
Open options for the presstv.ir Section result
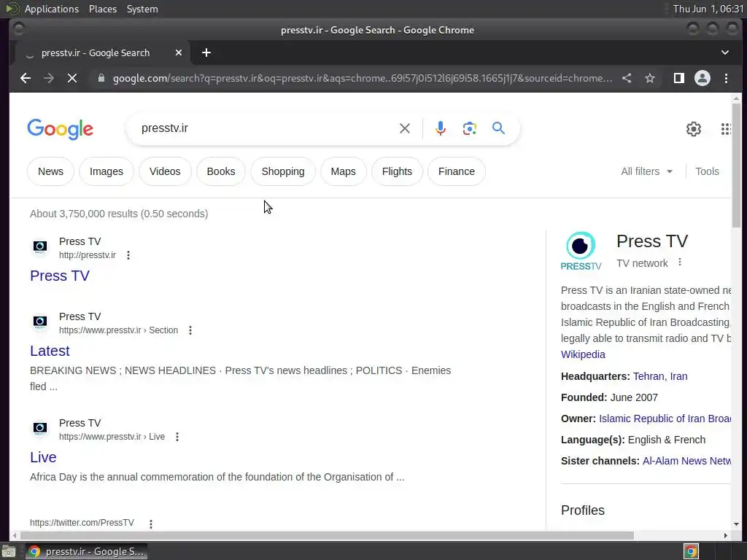(190, 330)
